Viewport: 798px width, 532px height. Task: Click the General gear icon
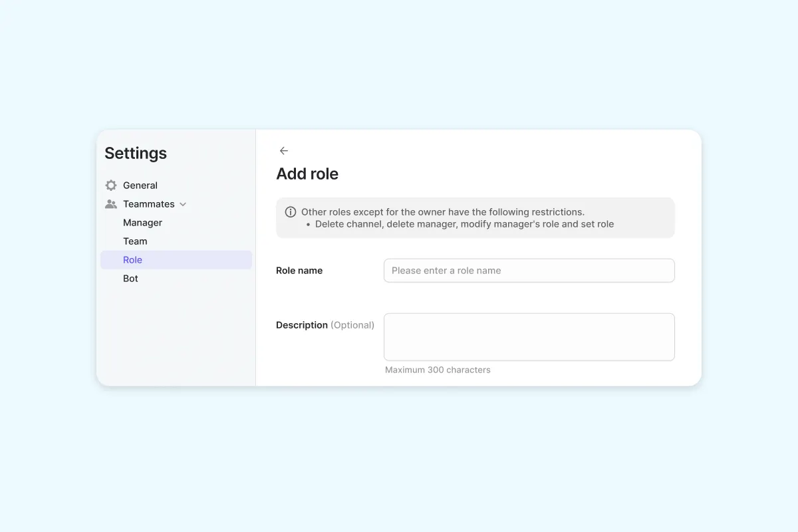(x=111, y=186)
